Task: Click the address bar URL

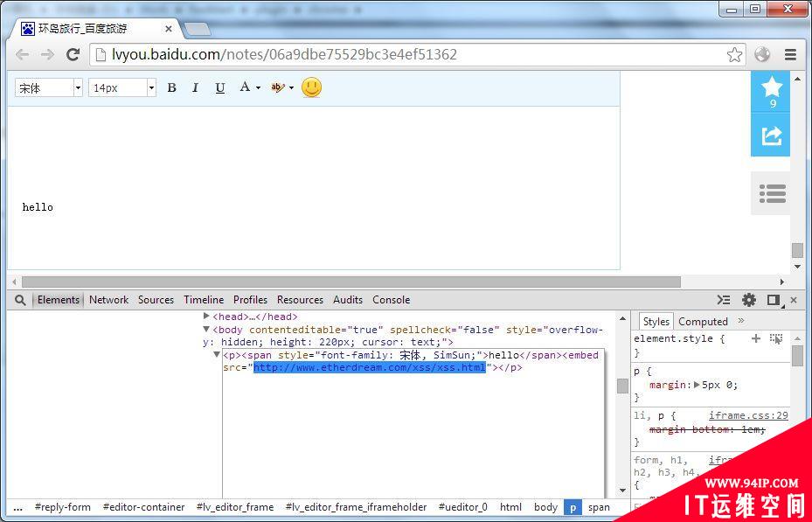Action: point(284,54)
